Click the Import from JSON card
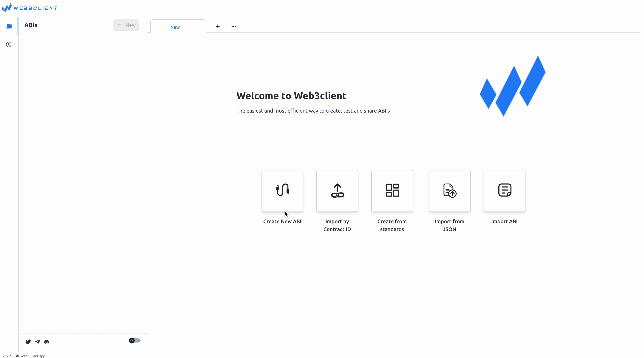This screenshot has width=644, height=358. point(449,191)
